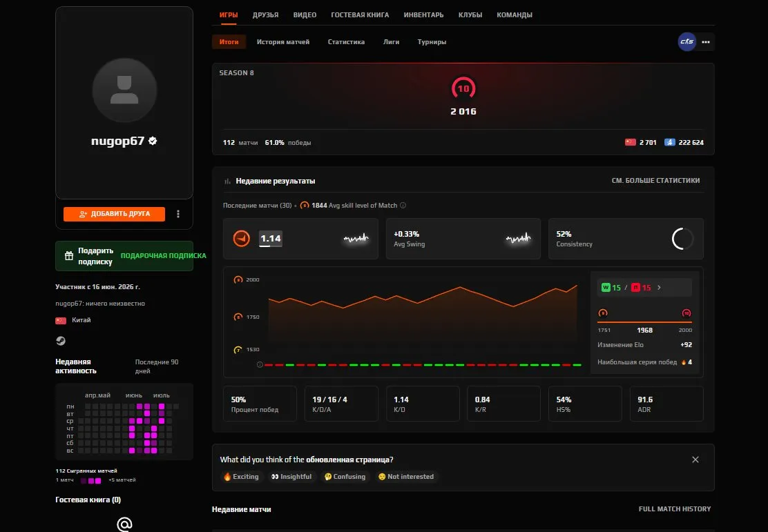
Task: Click the 91.6 ADR stat card
Action: tap(666, 404)
